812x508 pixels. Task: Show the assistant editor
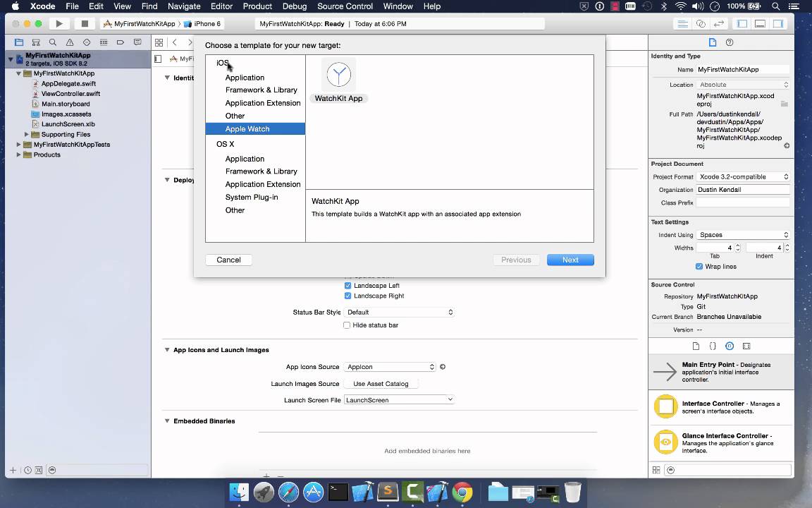701,23
